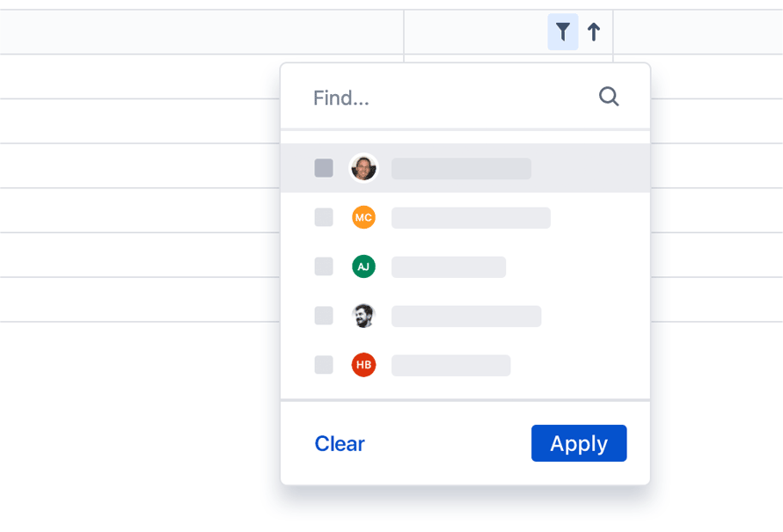Check the box next to MC
The width and height of the screenshot is (783, 532).
coord(324,217)
